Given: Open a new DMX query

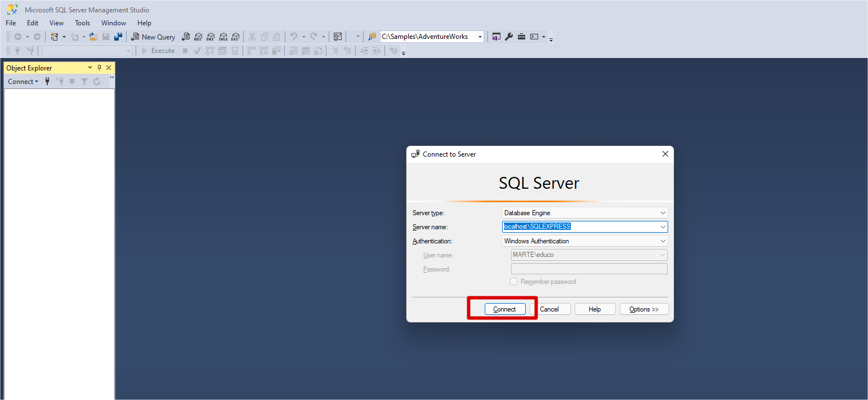Looking at the screenshot, I should pos(211,37).
